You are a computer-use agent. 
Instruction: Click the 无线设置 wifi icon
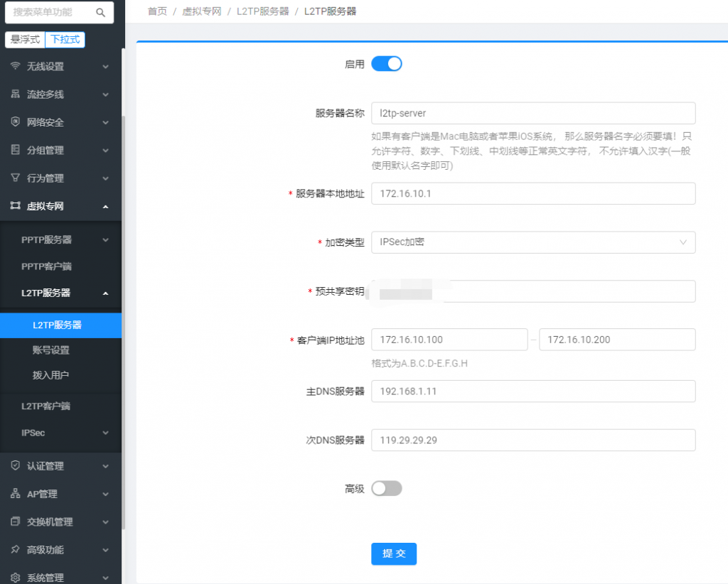[15, 66]
